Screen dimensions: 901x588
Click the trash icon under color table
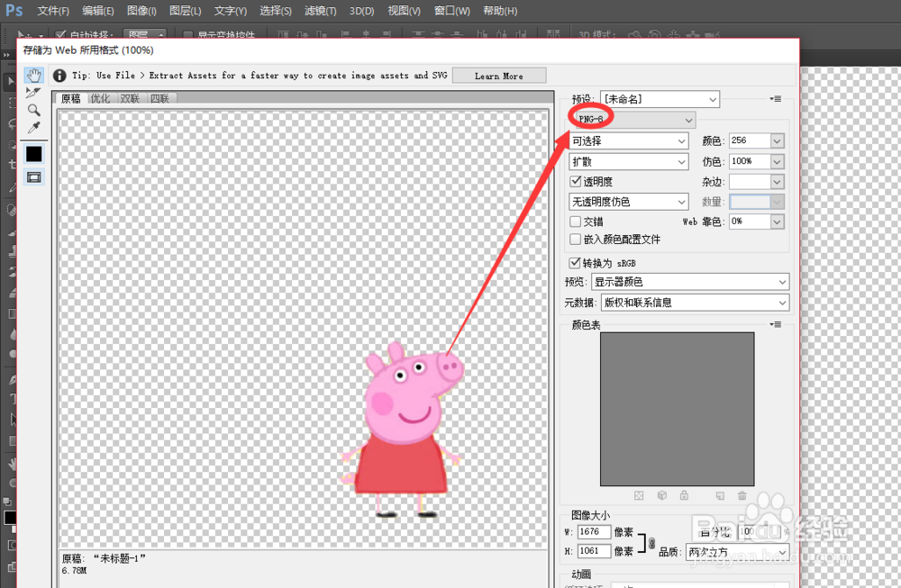click(x=742, y=495)
